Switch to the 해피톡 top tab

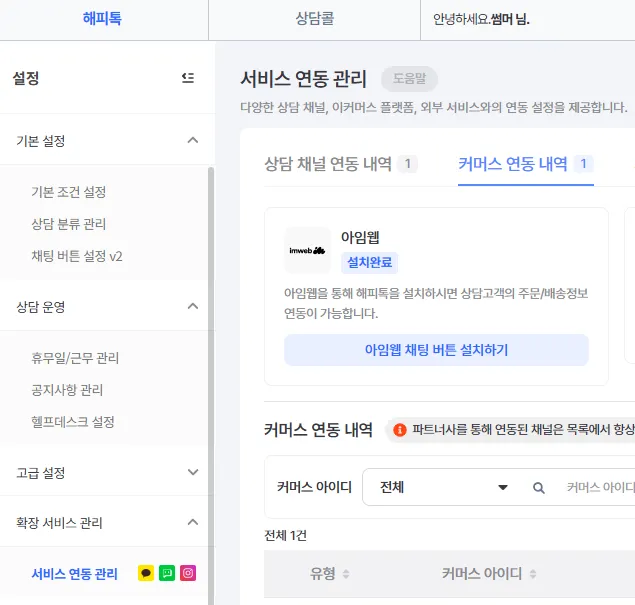102,19
